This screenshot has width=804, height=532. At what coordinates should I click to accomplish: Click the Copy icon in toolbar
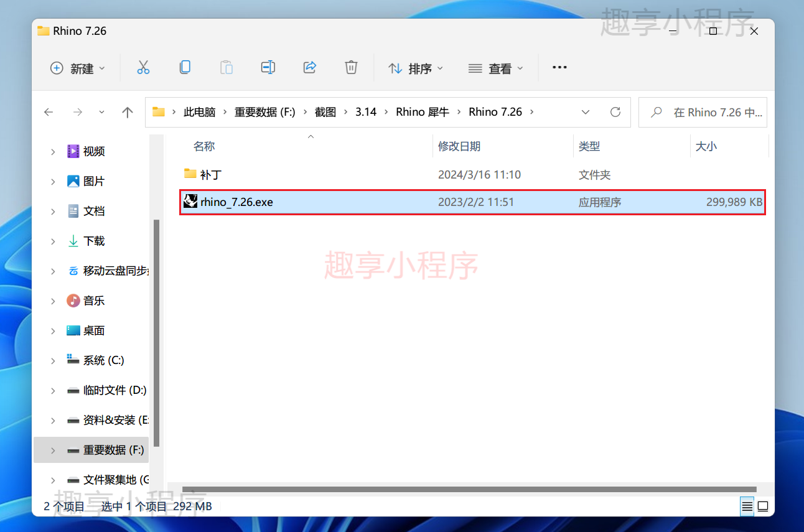click(185, 67)
